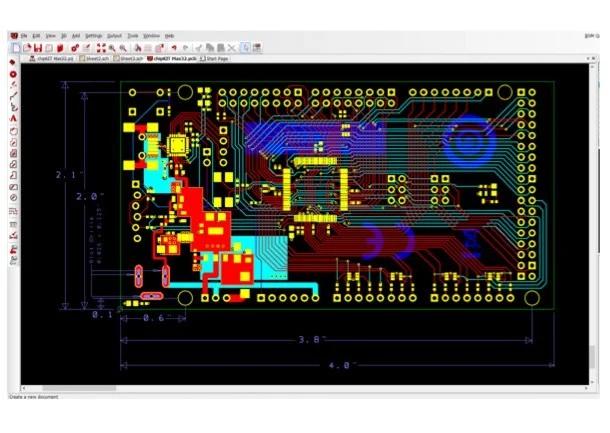Open the Output menu
Image resolution: width=610 pixels, height=433 pixels.
pyautogui.click(x=114, y=36)
